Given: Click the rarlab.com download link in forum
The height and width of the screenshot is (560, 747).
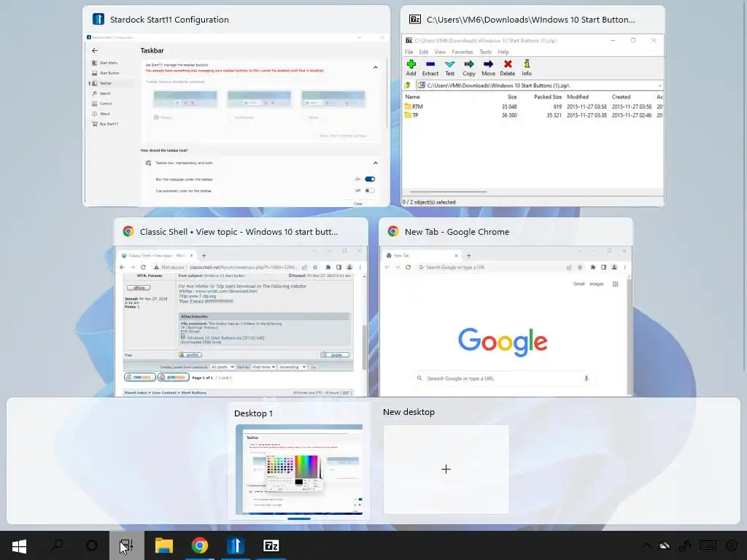Looking at the screenshot, I should pos(225,291).
